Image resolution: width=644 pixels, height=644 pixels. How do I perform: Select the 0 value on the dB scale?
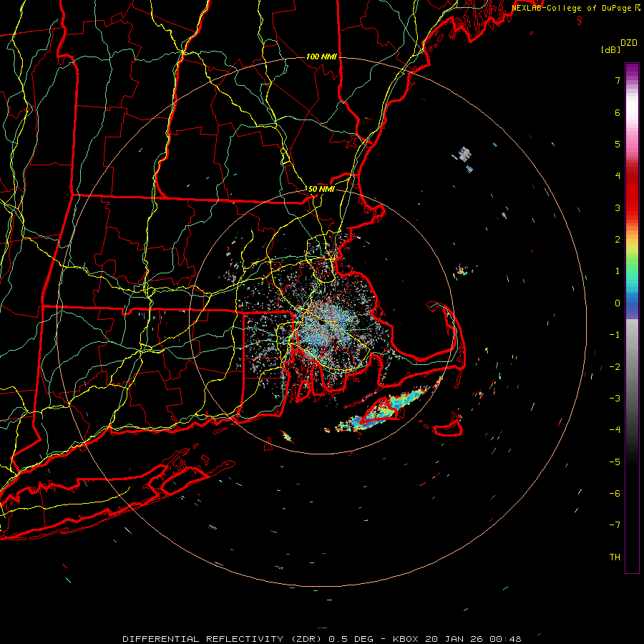[618, 303]
